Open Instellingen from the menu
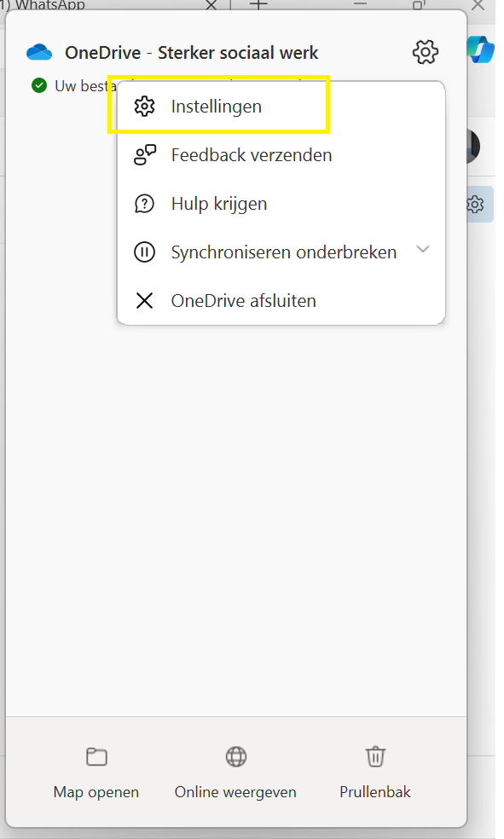 pos(281,107)
